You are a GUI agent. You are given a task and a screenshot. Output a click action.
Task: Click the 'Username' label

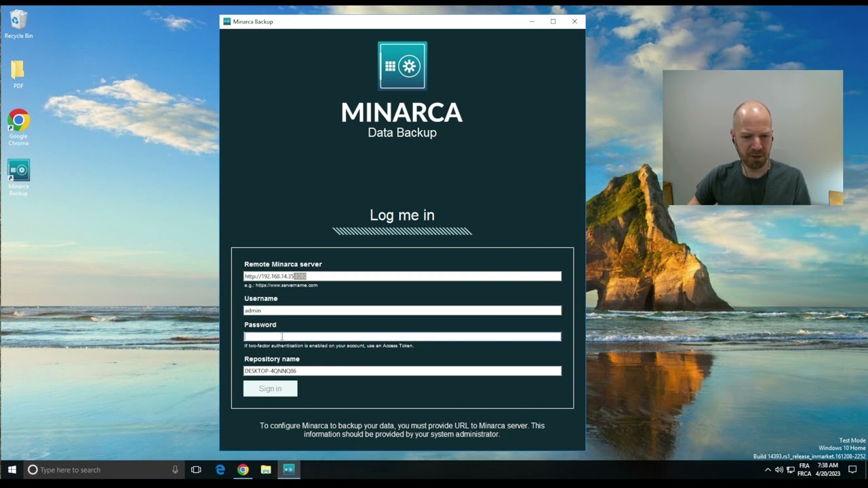pyautogui.click(x=260, y=298)
